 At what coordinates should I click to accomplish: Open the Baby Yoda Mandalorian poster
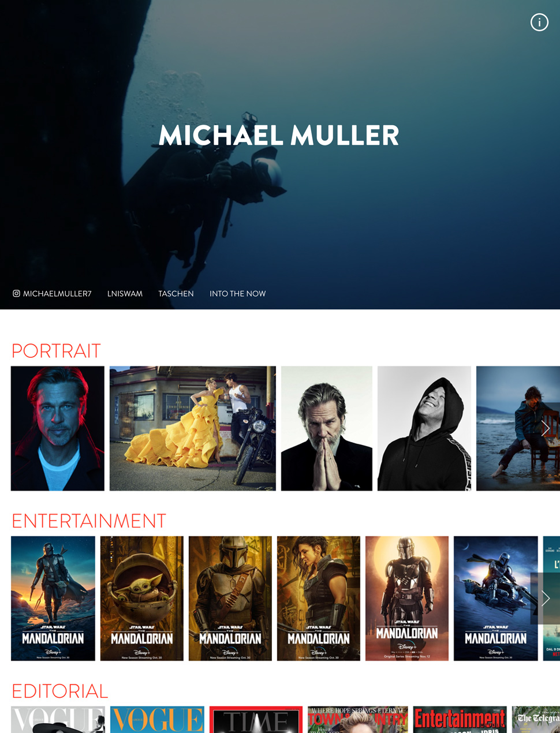[x=142, y=599]
